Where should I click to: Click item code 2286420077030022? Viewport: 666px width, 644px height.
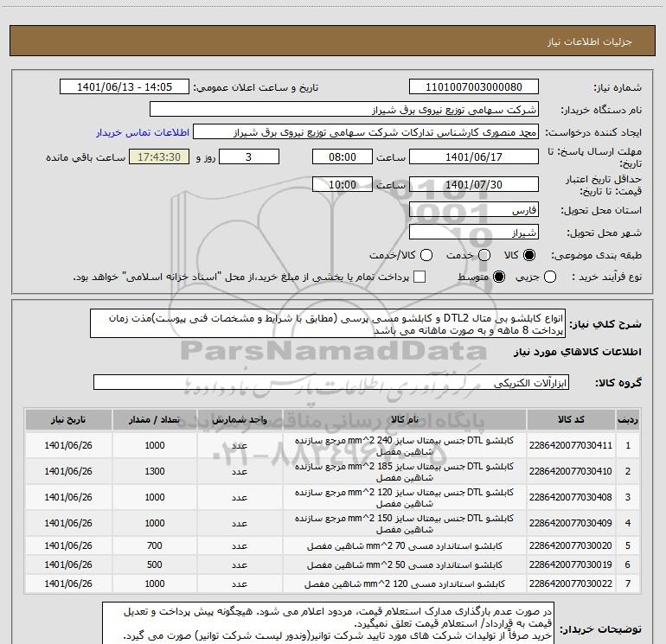pyautogui.click(x=571, y=583)
